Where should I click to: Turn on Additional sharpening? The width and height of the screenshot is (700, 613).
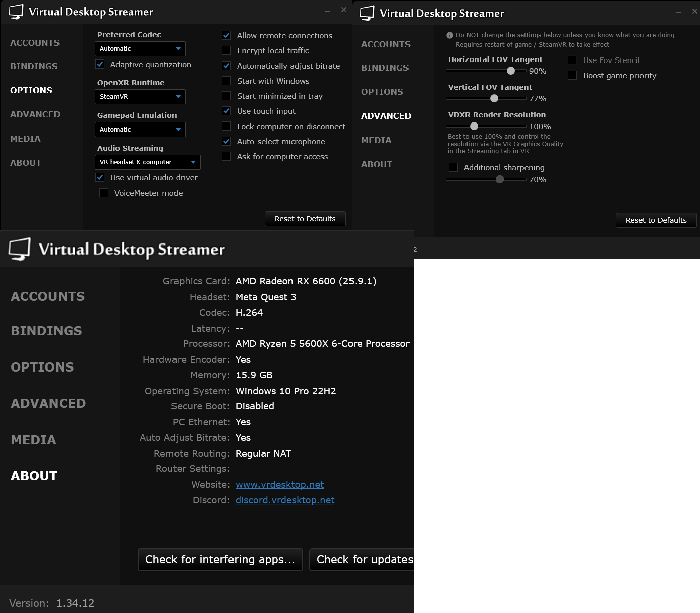tap(453, 168)
